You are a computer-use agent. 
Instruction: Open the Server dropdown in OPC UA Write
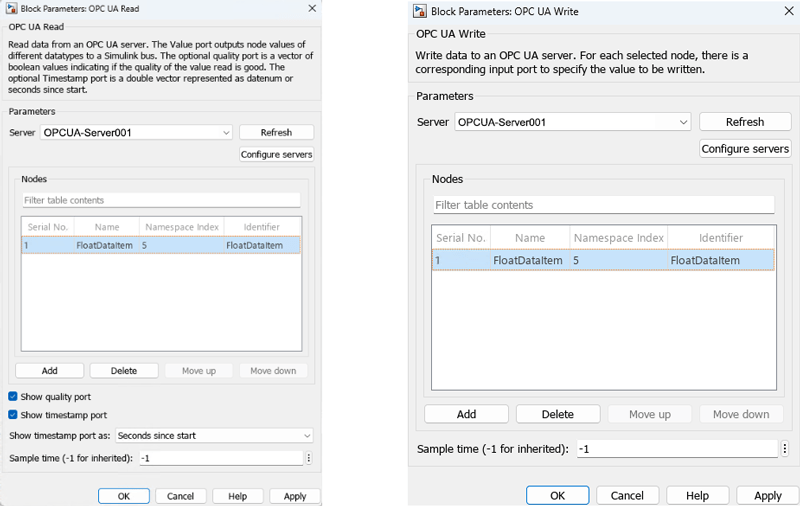(x=573, y=122)
